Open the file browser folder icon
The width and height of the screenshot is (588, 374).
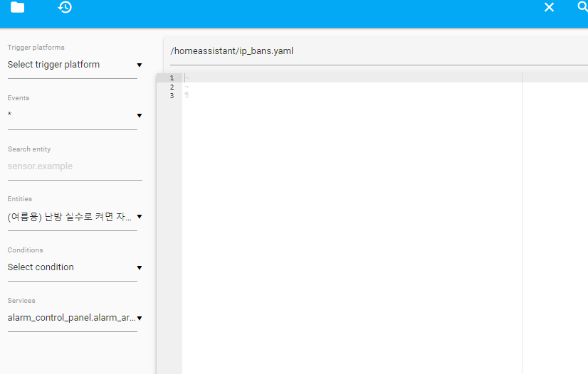coord(17,7)
